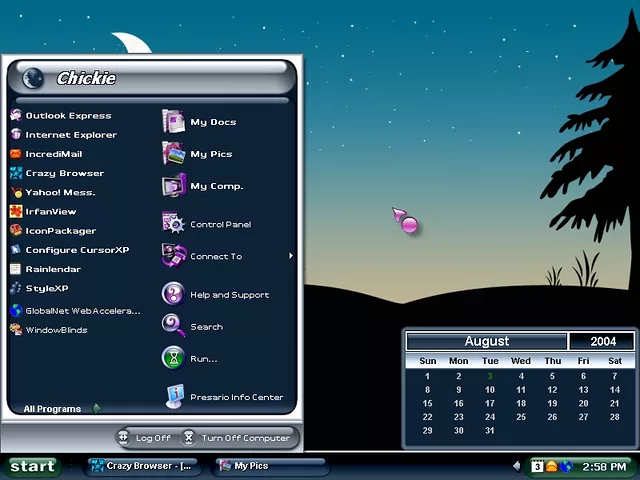The height and width of the screenshot is (480, 640).
Task: Open My Docs folder icon
Action: pos(174,122)
